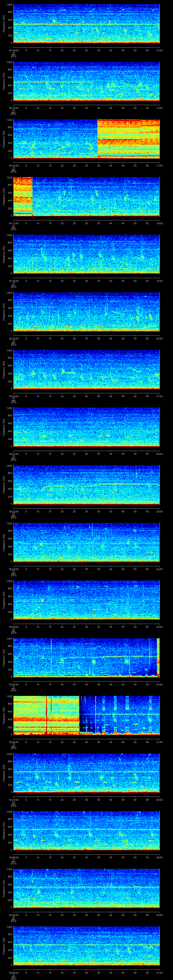Screen dimensions: 173x980
Task: Click the 23:00 end time label
Action: 160,511
